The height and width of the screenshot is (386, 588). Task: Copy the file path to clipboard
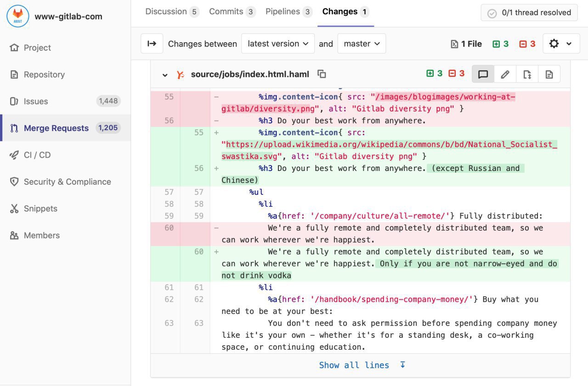tap(322, 74)
